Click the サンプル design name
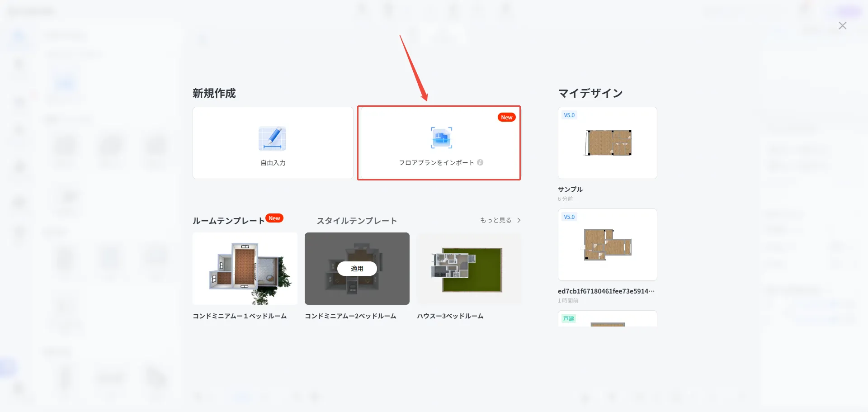The image size is (868, 412). [x=571, y=189]
